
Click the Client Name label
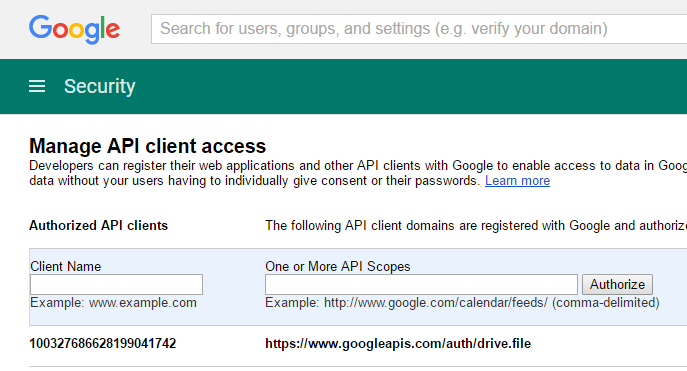coord(66,266)
